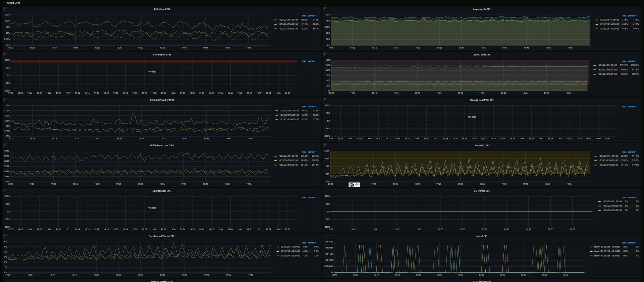The image size is (644, 282).
Task: Click the Unified read pool CPU info icon
Action: point(4,145)
